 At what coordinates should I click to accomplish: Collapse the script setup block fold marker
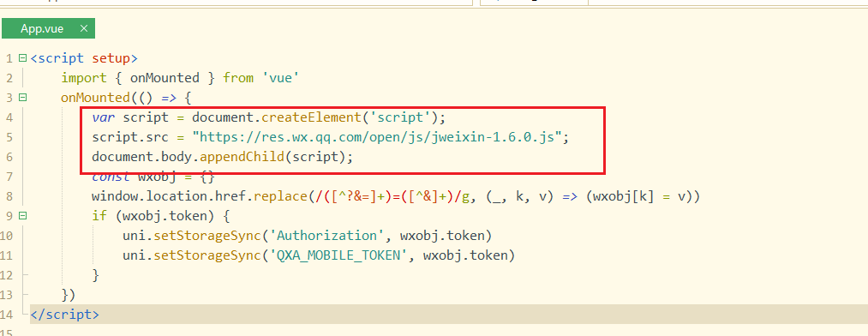click(22, 57)
